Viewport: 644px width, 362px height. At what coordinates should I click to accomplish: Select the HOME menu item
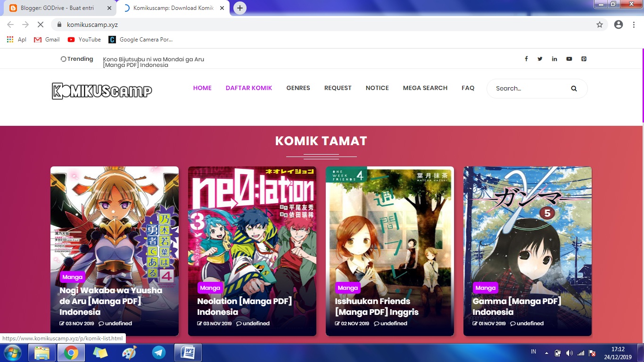pos(202,88)
